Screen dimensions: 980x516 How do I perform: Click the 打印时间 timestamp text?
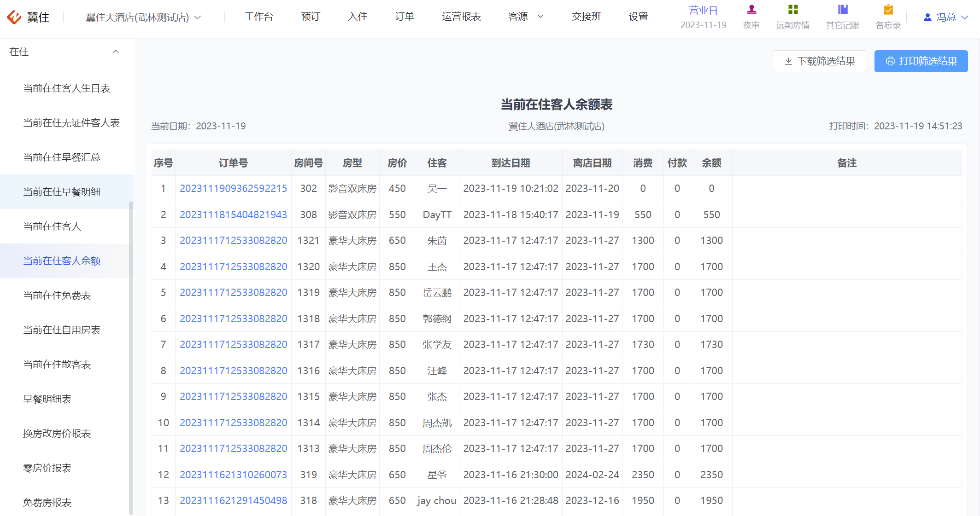pos(895,126)
